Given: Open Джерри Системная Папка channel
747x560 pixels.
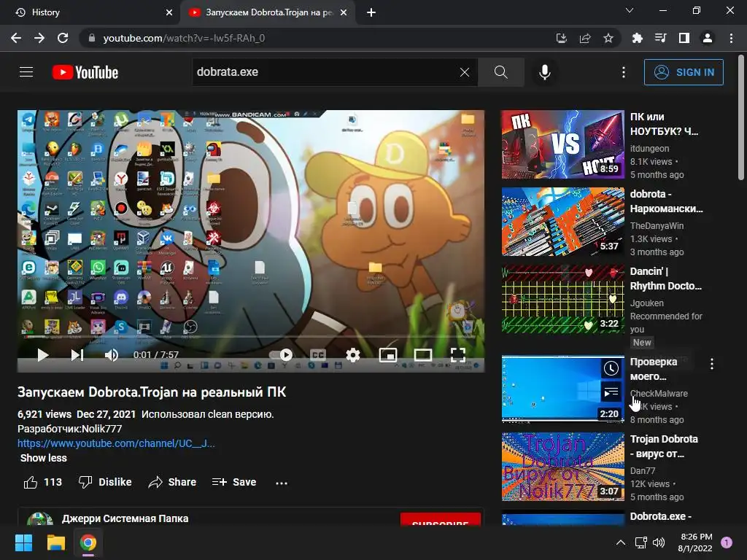Looking at the screenshot, I should click(x=125, y=518).
